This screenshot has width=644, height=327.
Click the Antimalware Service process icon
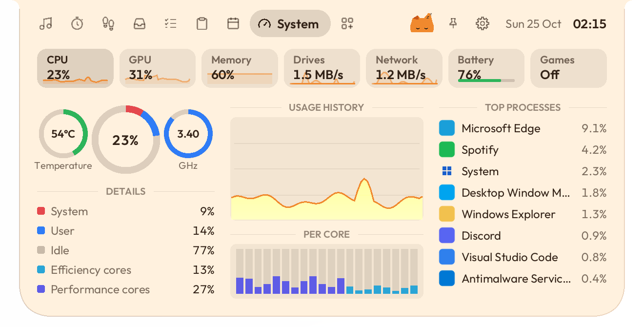(447, 279)
